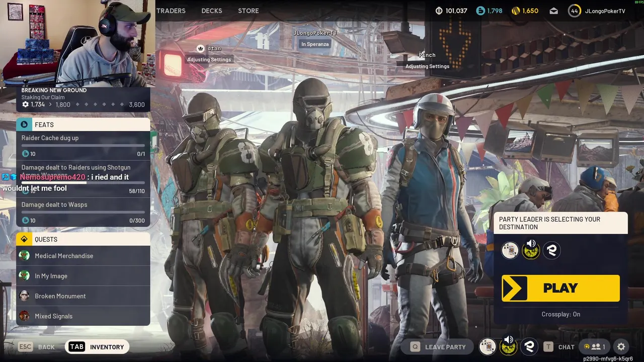
Task: Select playing-card avatar in bottom bar
Action: pyautogui.click(x=487, y=346)
